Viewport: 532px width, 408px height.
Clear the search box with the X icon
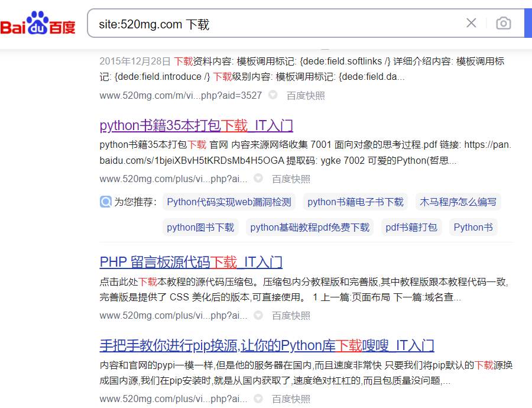pos(471,23)
